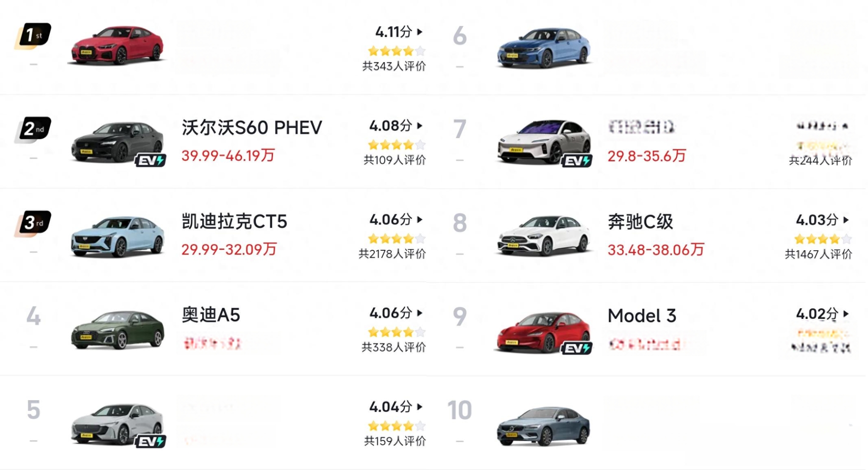Click the 39.99-46.19万 price text
The width and height of the screenshot is (868, 470).
(228, 155)
